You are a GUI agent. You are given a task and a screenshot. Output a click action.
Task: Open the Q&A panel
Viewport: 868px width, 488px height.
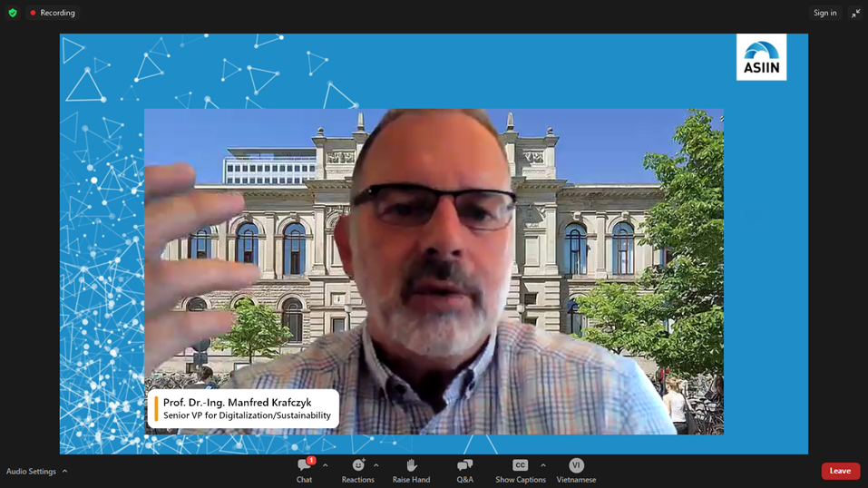[465, 471]
